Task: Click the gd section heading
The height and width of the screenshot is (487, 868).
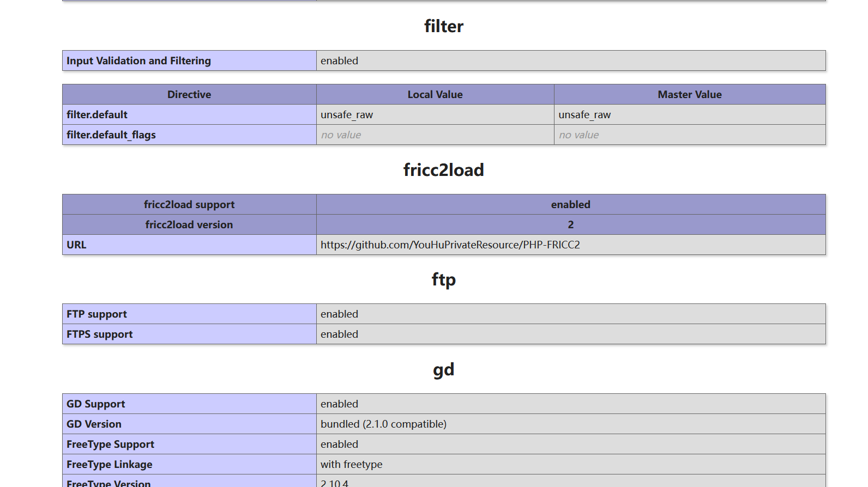Action: [x=444, y=370]
